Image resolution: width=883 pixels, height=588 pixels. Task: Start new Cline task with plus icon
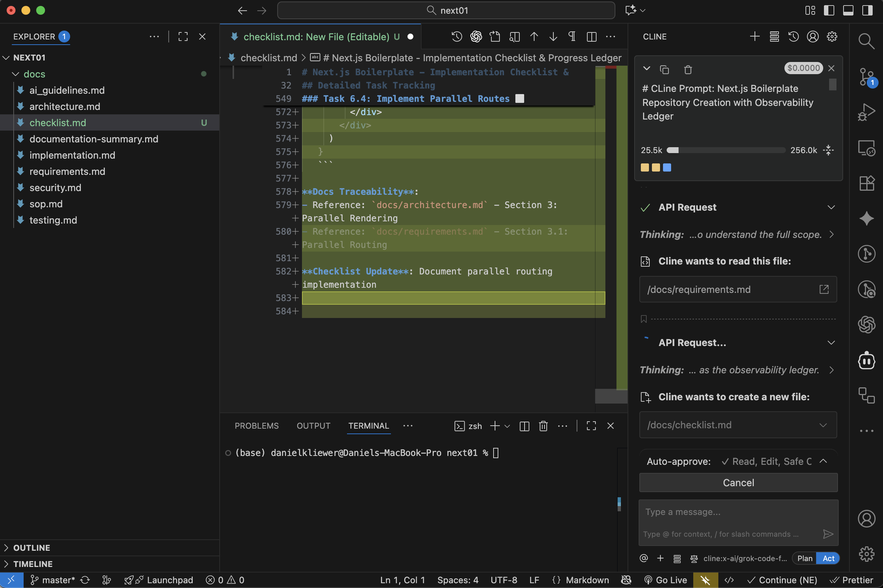[755, 37]
